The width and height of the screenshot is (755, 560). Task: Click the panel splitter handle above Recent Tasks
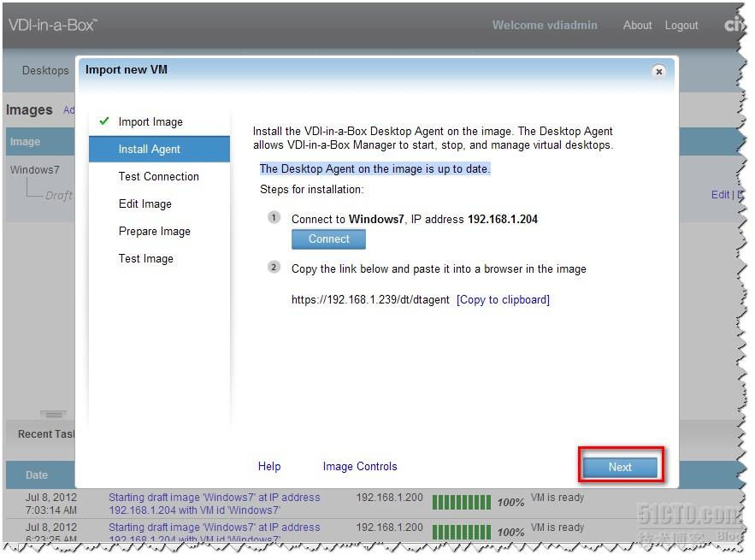coord(54,414)
